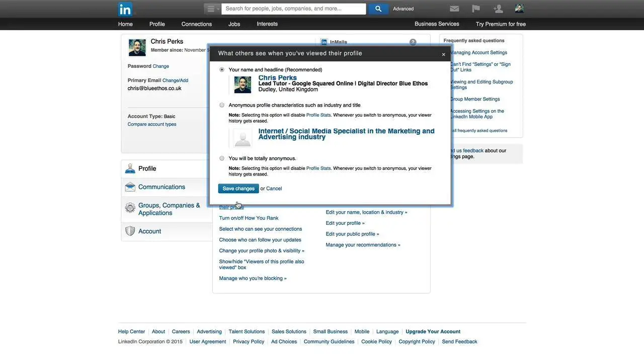The width and height of the screenshot is (644, 362).
Task: Open Profile Stats link under totally anonymous
Action: pyautogui.click(x=318, y=168)
